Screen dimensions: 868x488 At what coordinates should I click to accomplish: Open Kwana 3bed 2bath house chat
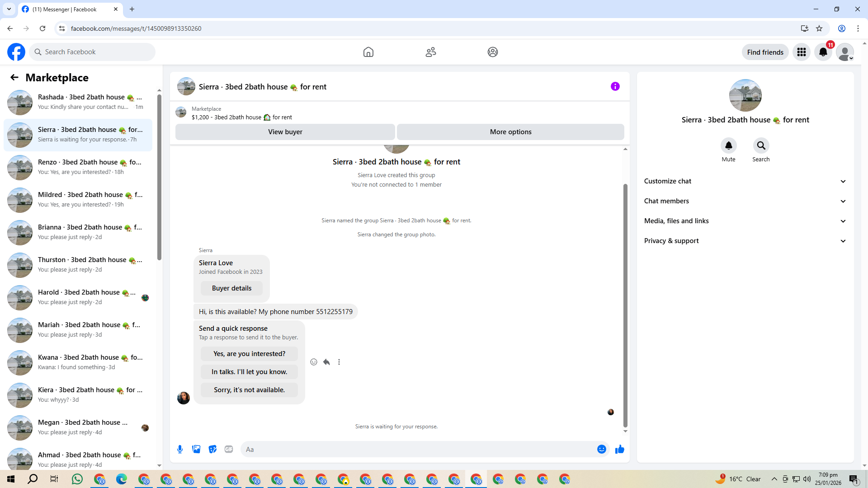(78, 362)
